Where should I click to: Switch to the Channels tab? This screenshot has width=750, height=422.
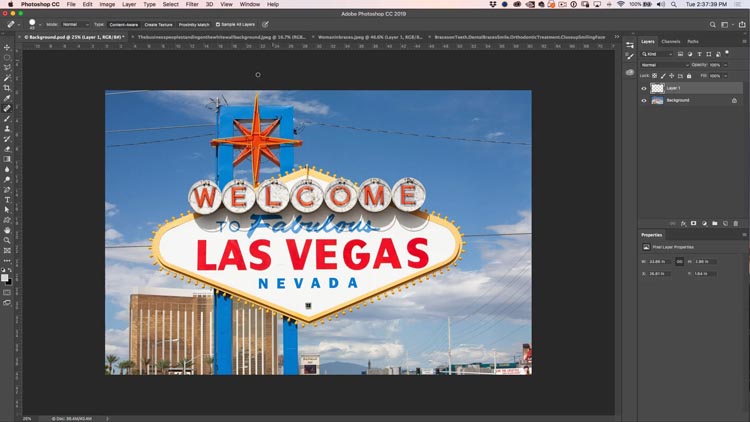670,42
